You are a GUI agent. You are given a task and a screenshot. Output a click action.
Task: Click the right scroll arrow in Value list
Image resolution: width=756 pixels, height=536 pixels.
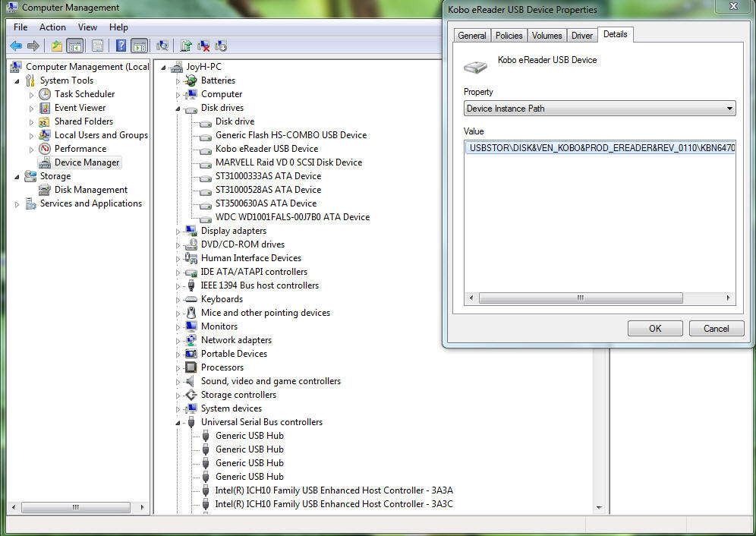click(728, 298)
